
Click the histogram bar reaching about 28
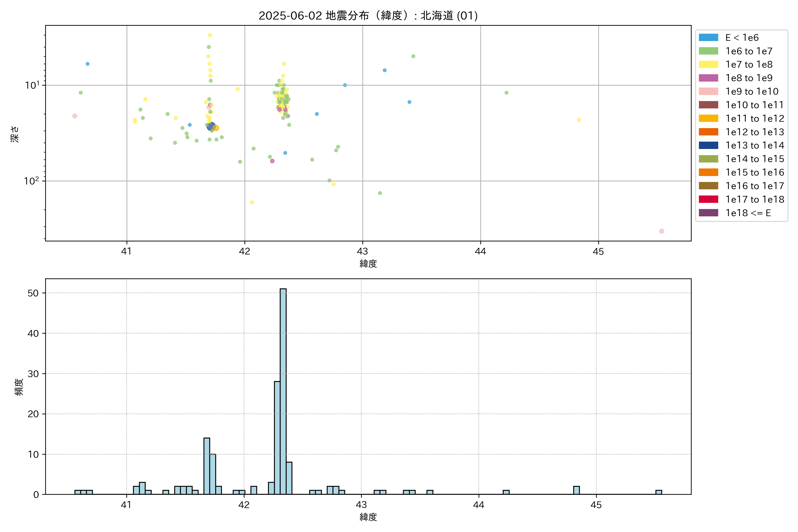[x=277, y=438]
